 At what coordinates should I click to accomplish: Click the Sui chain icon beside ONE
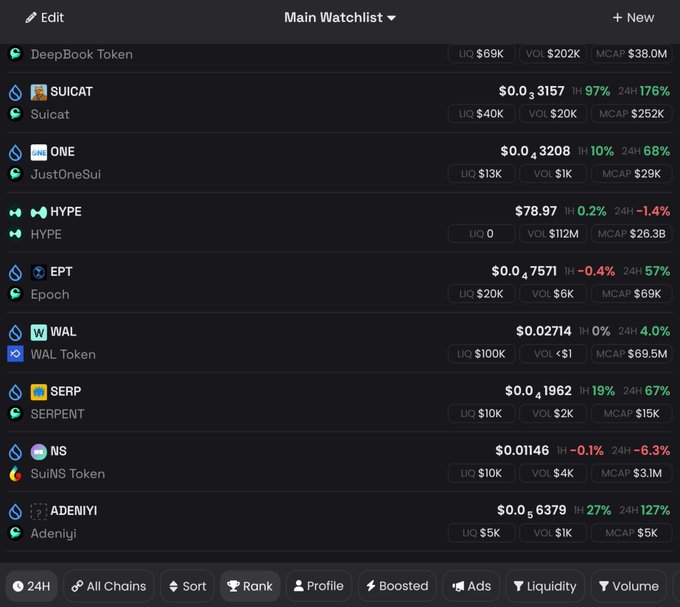coord(15,152)
